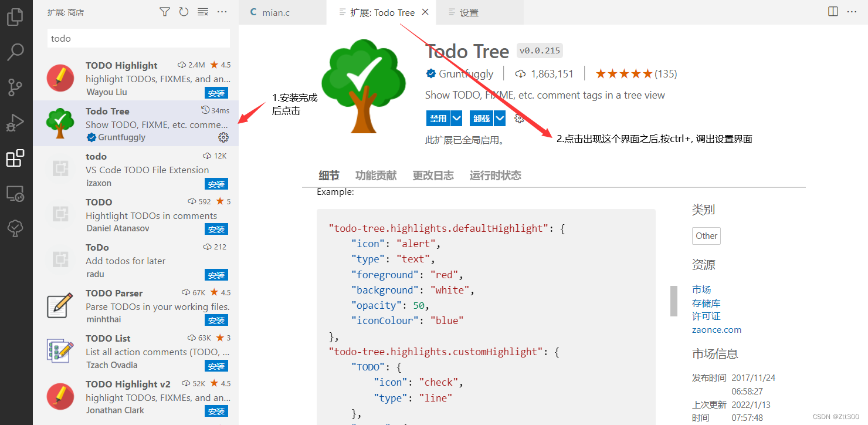Screen dimensions: 868x425
Task: Open the 市场 marketplace link
Action: [701, 289]
